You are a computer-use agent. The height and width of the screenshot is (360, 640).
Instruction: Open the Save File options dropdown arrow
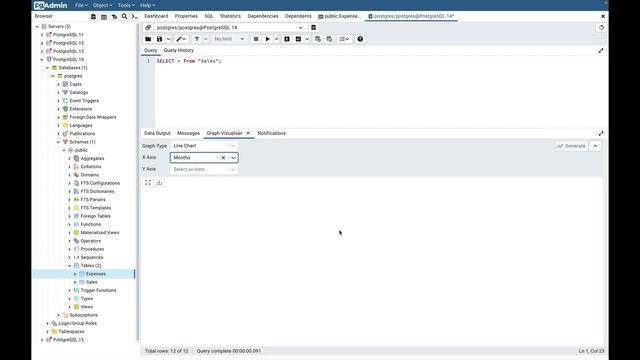tap(168, 39)
